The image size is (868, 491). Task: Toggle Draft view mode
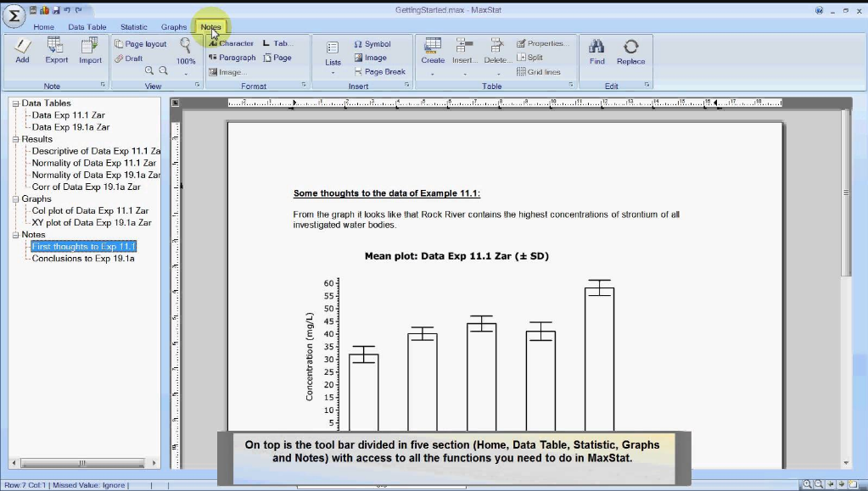tap(128, 59)
